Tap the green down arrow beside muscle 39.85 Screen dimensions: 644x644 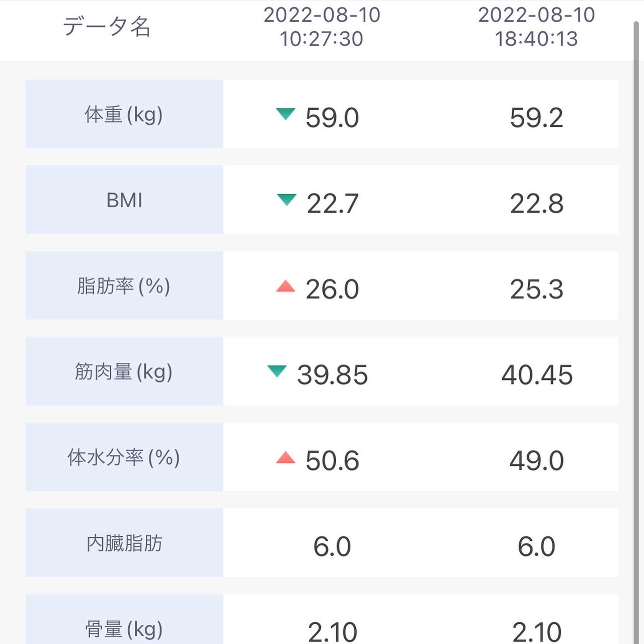coord(277,371)
